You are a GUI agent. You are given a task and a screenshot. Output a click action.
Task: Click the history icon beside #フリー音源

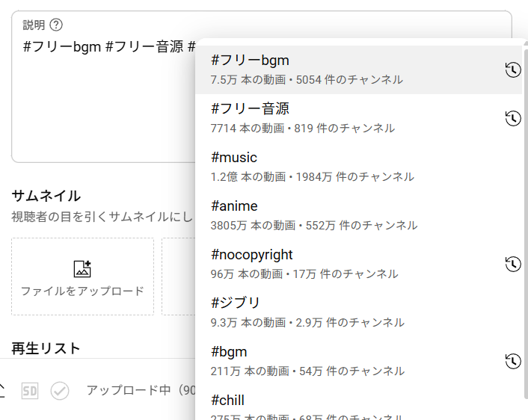512,118
